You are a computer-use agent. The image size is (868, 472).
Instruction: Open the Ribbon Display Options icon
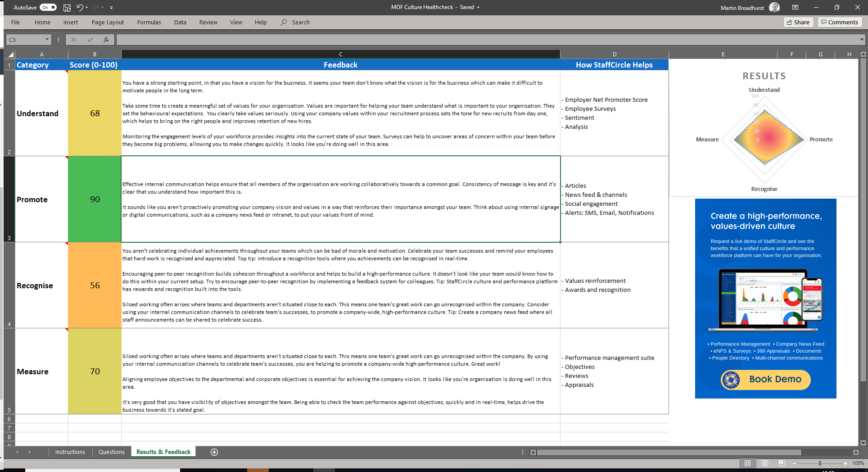coord(796,8)
